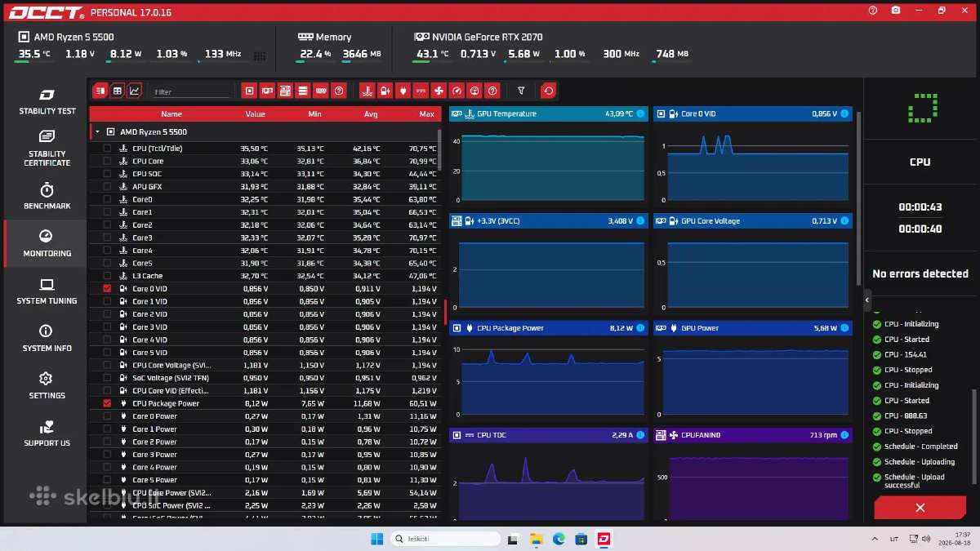Image resolution: width=980 pixels, height=551 pixels.
Task: Sort the table by the Name column header
Action: coord(171,114)
